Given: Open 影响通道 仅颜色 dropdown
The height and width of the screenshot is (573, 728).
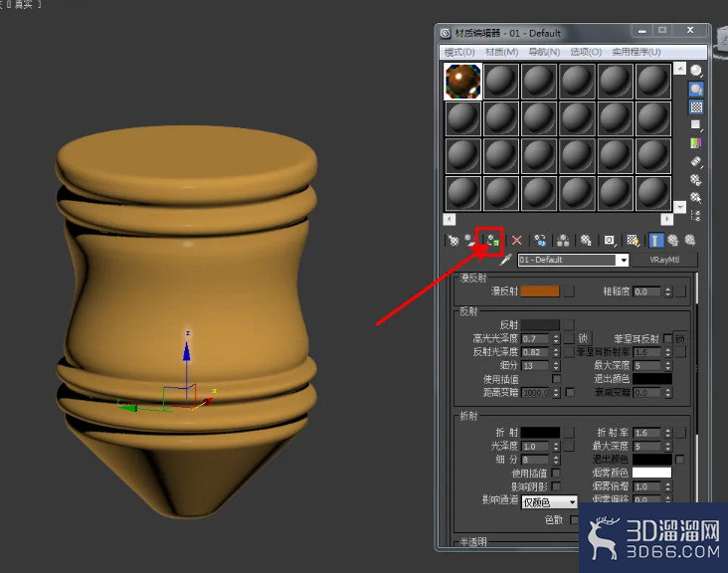Looking at the screenshot, I should [x=549, y=502].
